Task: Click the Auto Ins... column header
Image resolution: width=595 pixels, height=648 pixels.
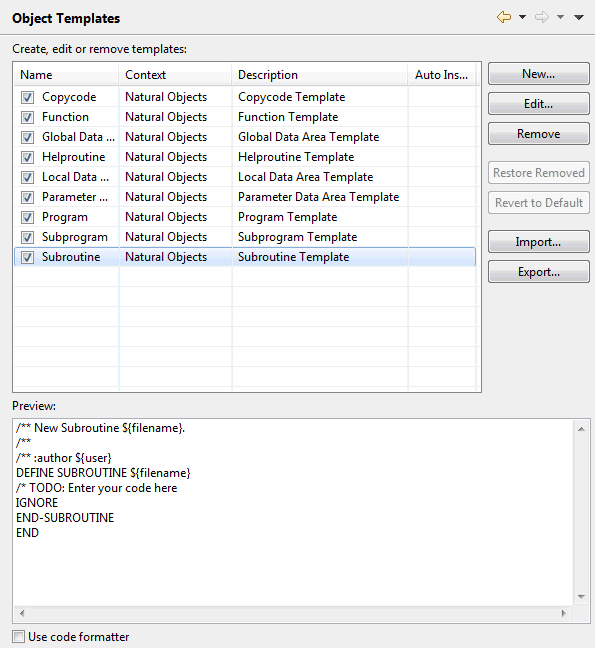Action: point(442,75)
